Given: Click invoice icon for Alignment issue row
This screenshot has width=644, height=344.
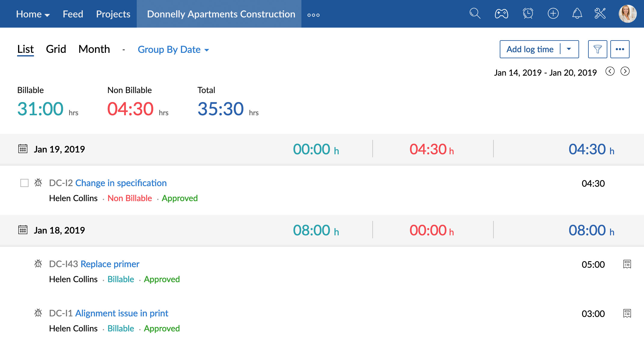Looking at the screenshot, I should (627, 313).
